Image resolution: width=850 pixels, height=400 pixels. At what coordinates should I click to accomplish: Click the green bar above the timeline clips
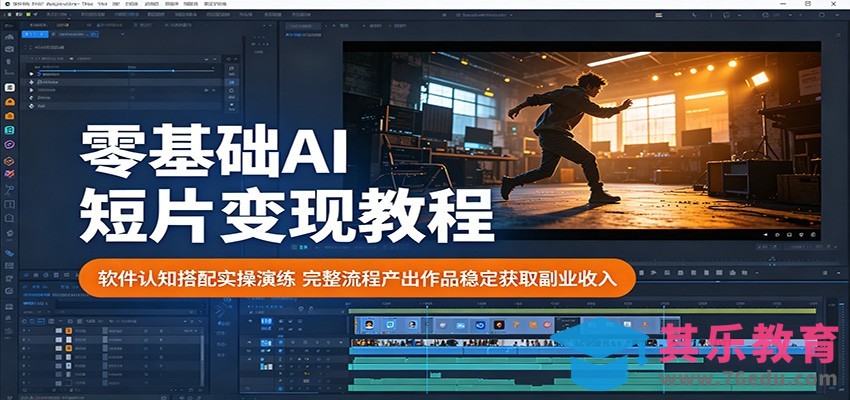click(582, 311)
